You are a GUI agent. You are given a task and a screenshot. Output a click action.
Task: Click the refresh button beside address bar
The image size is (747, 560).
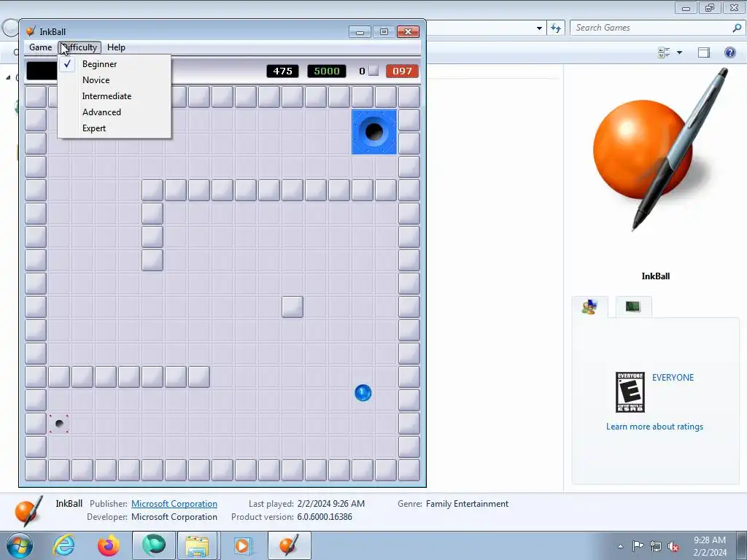(555, 28)
